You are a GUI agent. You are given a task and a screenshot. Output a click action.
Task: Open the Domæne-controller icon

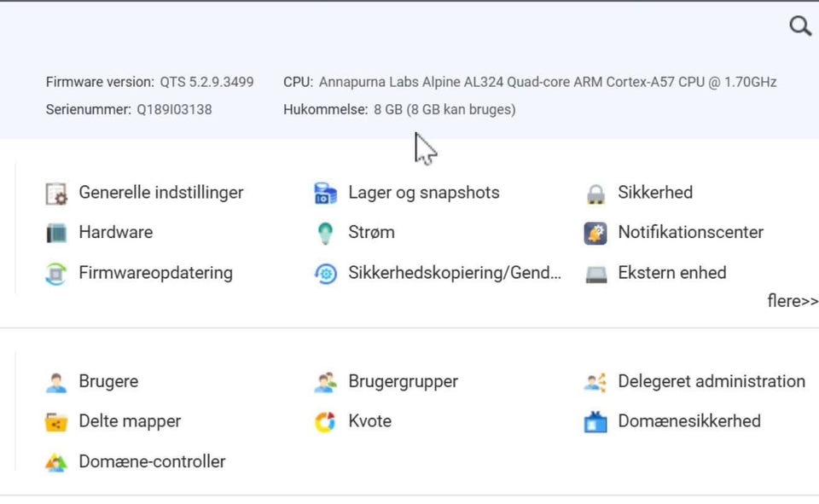pos(56,462)
